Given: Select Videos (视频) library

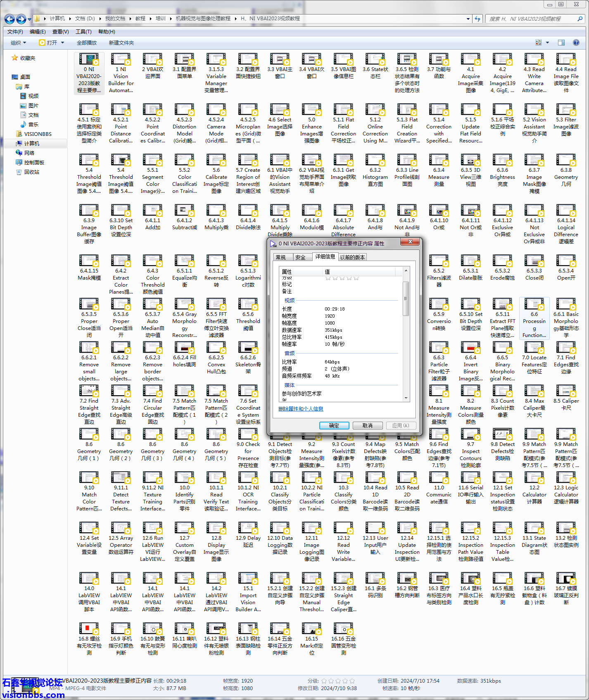Looking at the screenshot, I should tap(29, 96).
